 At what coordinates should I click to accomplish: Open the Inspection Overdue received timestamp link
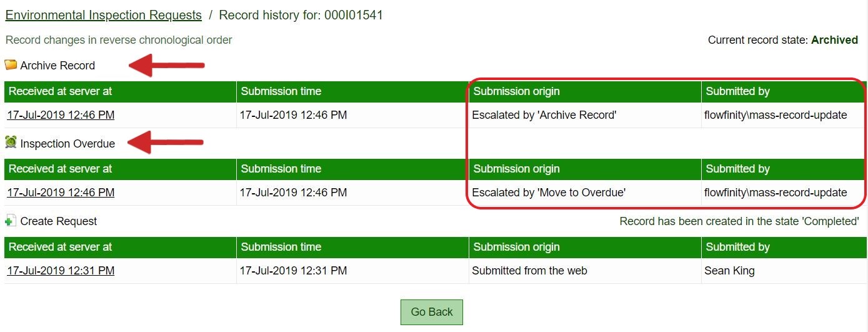tap(61, 193)
